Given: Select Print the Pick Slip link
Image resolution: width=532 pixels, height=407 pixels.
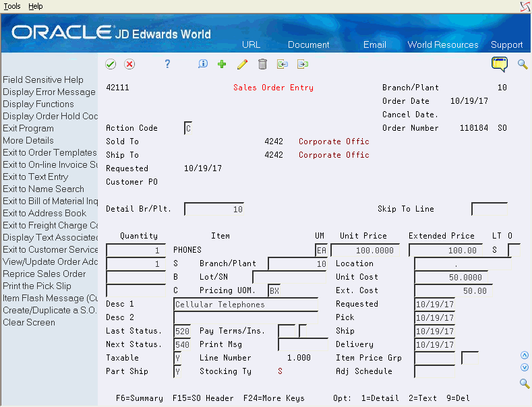Looking at the screenshot, I should 37,286.
